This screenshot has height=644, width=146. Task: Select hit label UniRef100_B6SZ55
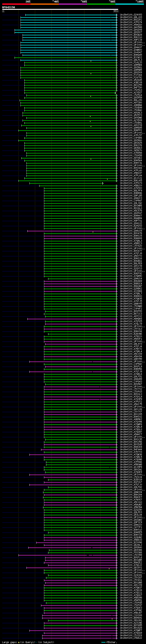pyautogui.click(x=131, y=85)
